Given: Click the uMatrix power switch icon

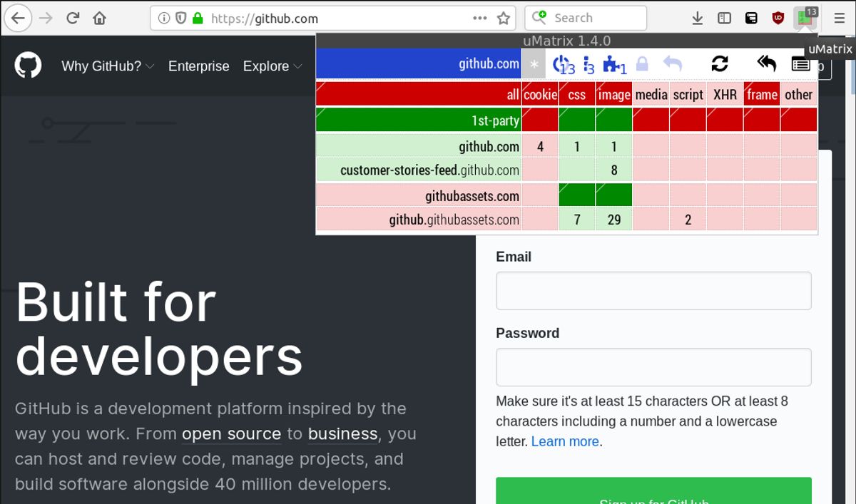Looking at the screenshot, I should (563, 64).
